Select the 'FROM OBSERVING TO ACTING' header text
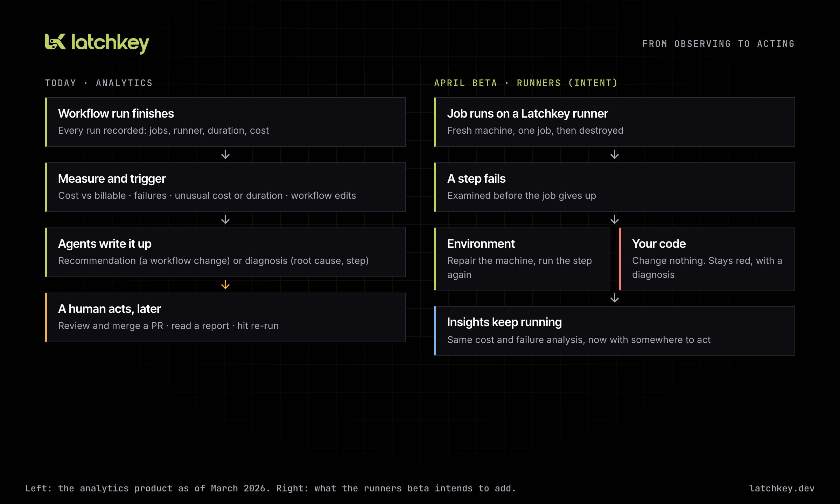Screen dimensions: 840x504 click(x=719, y=44)
